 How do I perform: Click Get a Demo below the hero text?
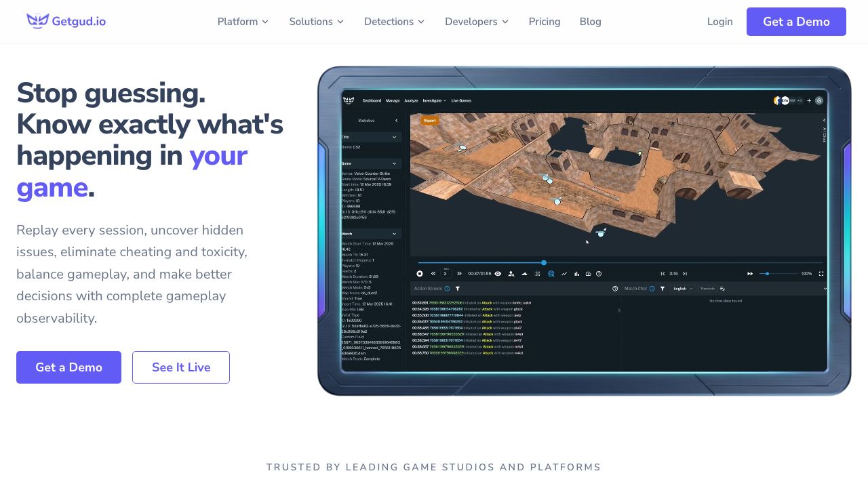click(x=68, y=367)
